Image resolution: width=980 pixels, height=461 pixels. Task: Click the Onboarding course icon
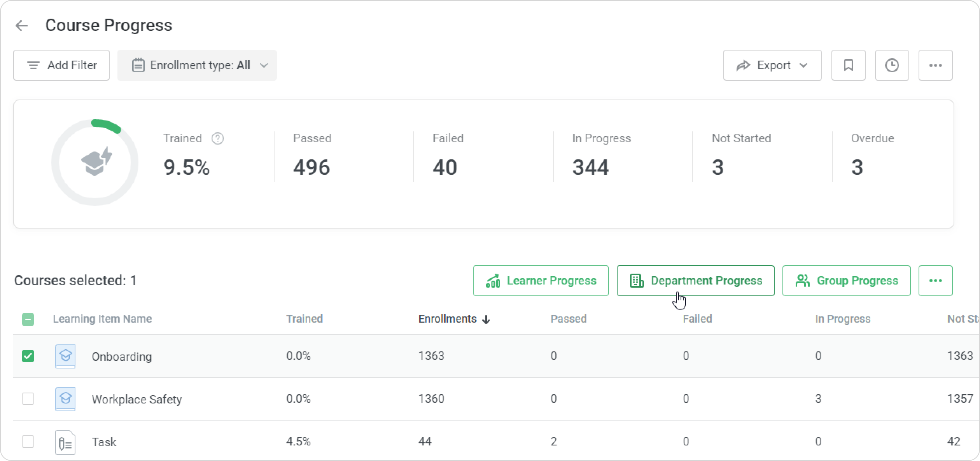65,356
